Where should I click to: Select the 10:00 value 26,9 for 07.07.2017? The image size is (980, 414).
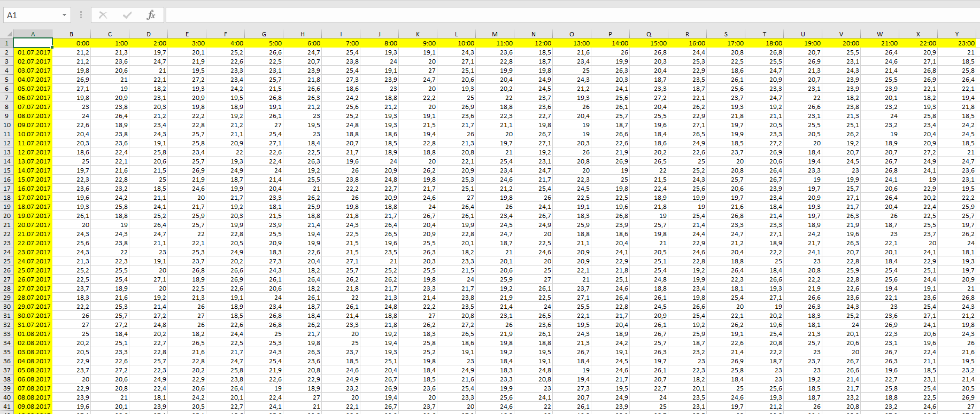tap(457, 107)
